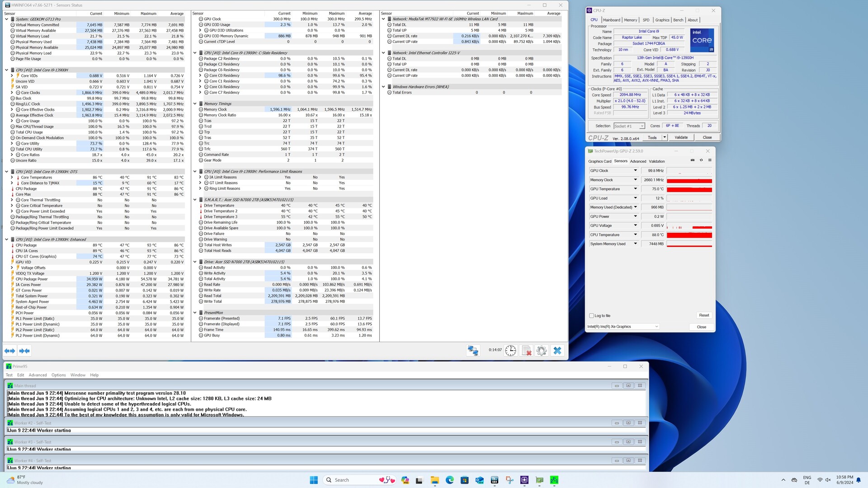The height and width of the screenshot is (488, 868).
Task: Click GPU-Z screenshot camera icon
Action: pos(693,160)
